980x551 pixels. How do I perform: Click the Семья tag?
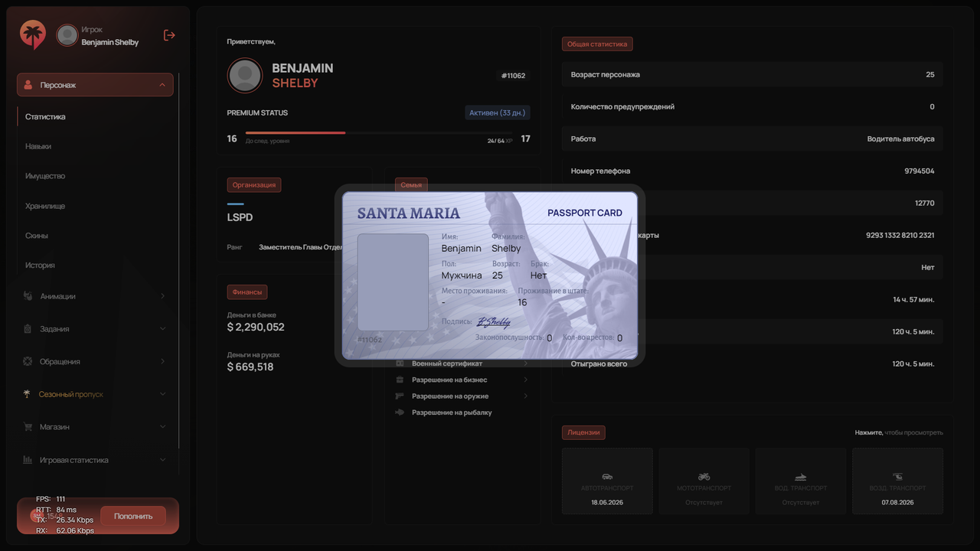tap(411, 184)
